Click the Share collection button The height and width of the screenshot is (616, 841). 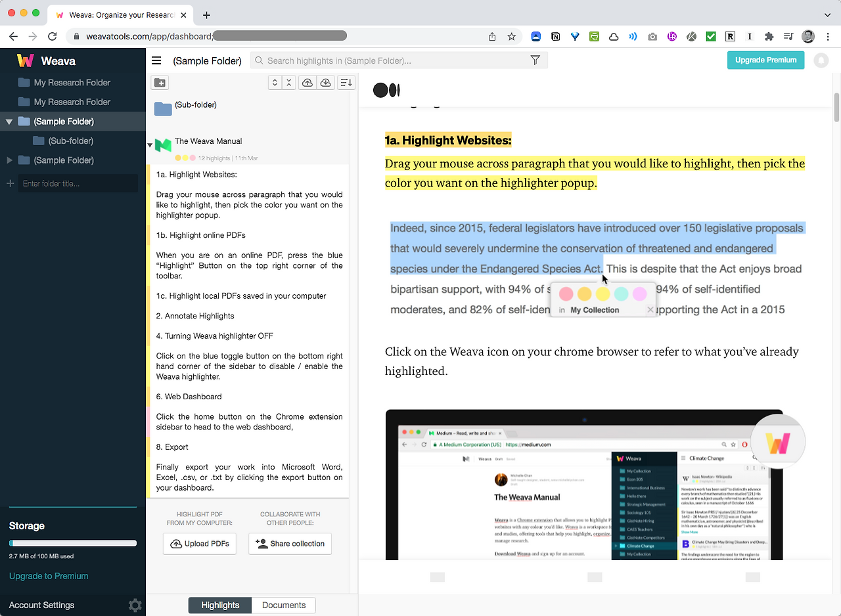click(x=290, y=544)
